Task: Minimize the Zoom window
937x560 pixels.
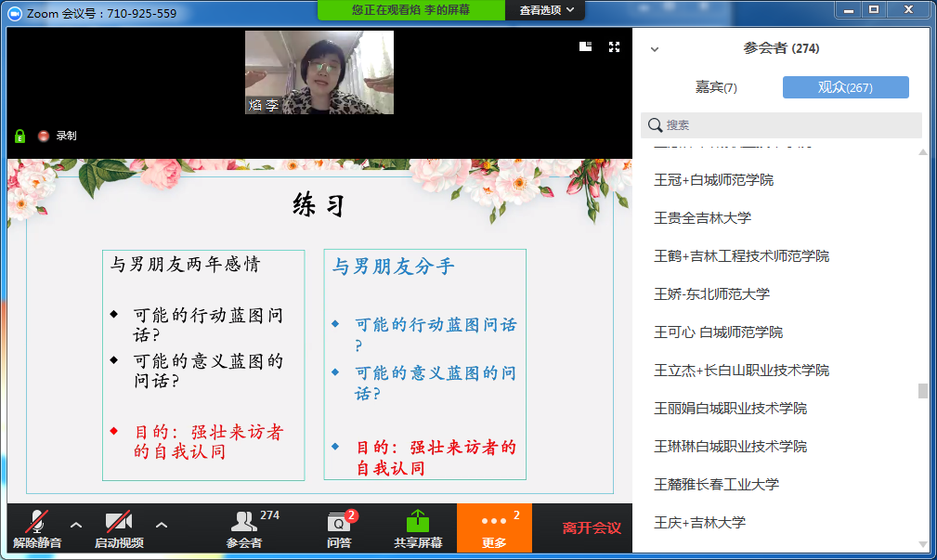Action: 849,10
